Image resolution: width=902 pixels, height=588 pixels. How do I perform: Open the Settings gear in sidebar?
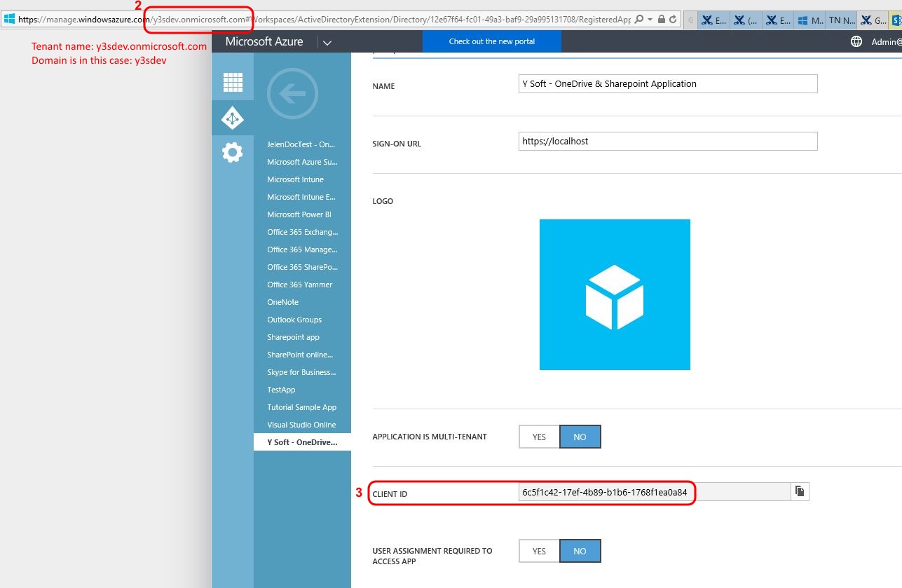[x=233, y=152]
